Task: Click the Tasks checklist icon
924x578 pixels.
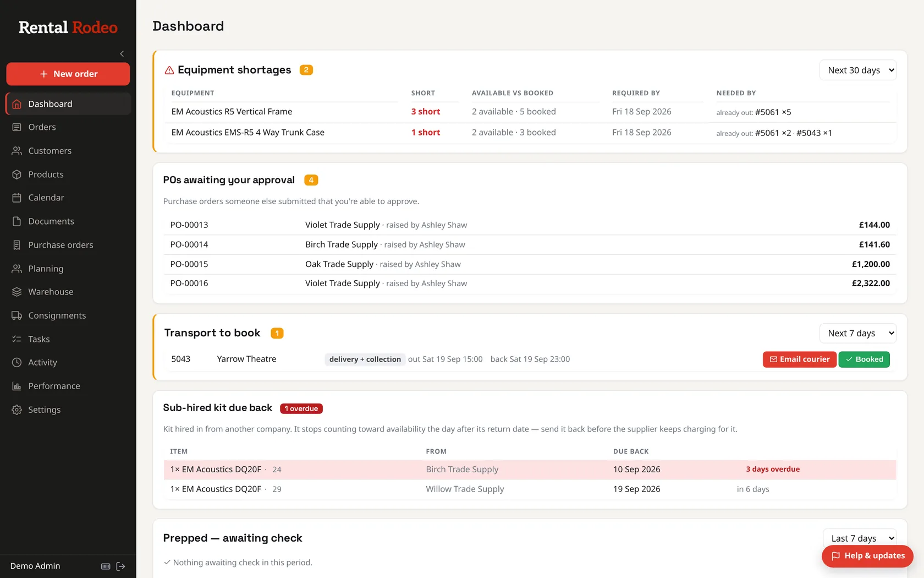Action: tap(17, 339)
